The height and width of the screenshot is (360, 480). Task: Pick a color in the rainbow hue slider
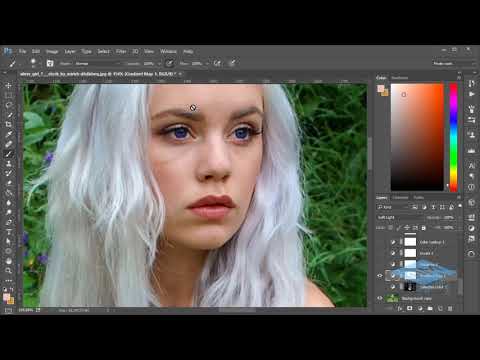[x=453, y=137]
